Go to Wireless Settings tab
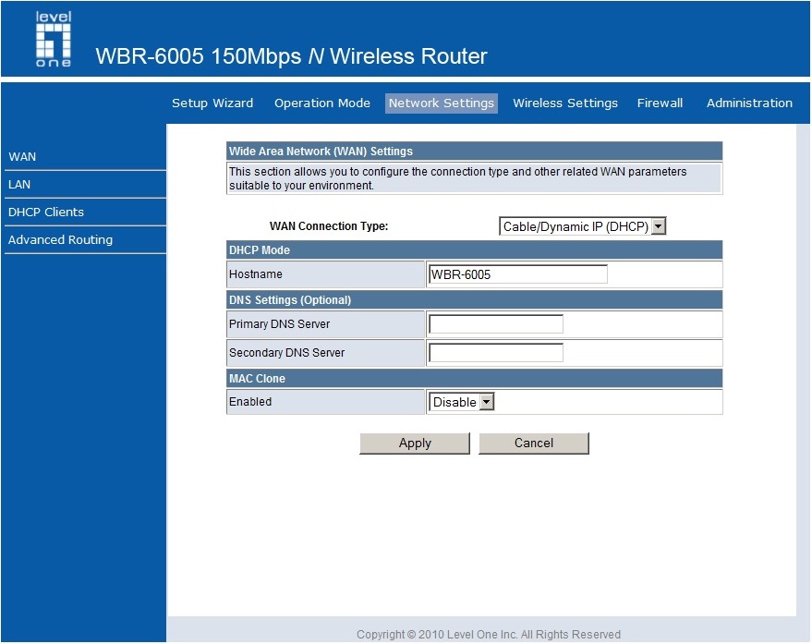Image resolution: width=812 pixels, height=644 pixels. tap(565, 103)
